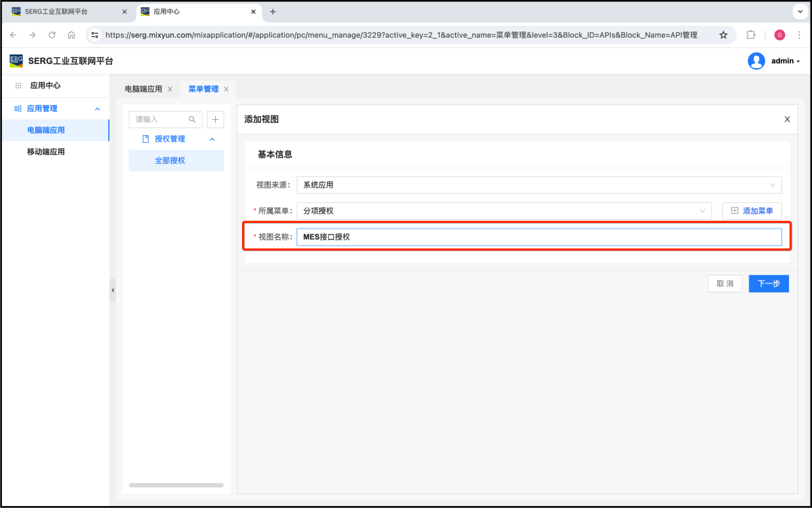Open the 视图来源 dropdown
Screen dimensions: 812x508
pyautogui.click(x=539, y=185)
